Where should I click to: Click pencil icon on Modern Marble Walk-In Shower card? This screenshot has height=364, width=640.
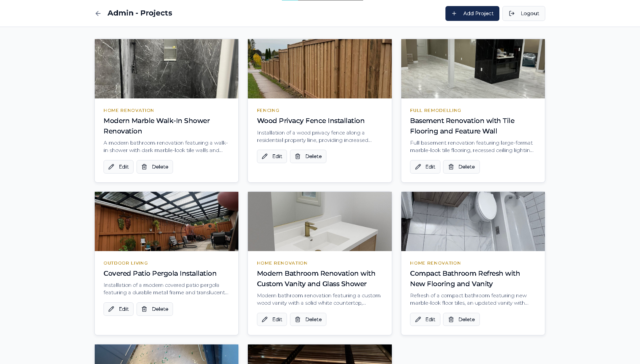(x=111, y=167)
